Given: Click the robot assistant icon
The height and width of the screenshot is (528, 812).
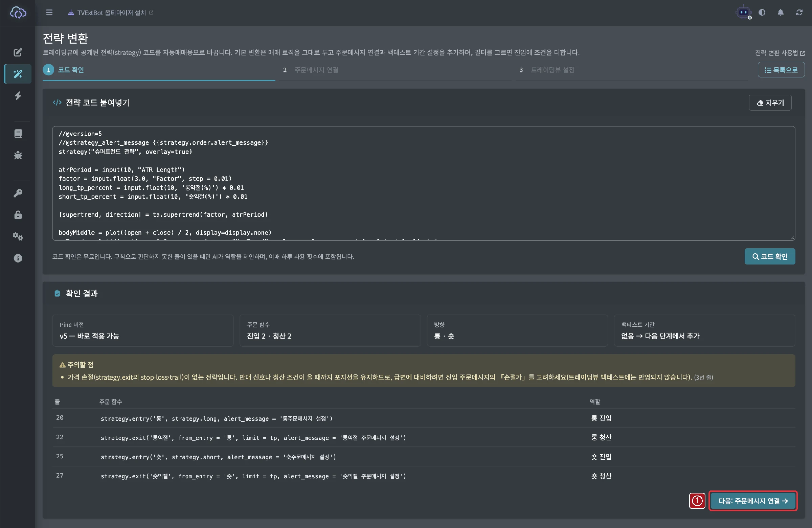Looking at the screenshot, I should (743, 13).
